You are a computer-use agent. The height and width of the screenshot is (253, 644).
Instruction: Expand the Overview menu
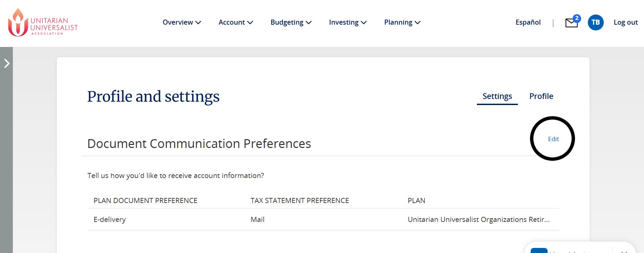coord(182,23)
